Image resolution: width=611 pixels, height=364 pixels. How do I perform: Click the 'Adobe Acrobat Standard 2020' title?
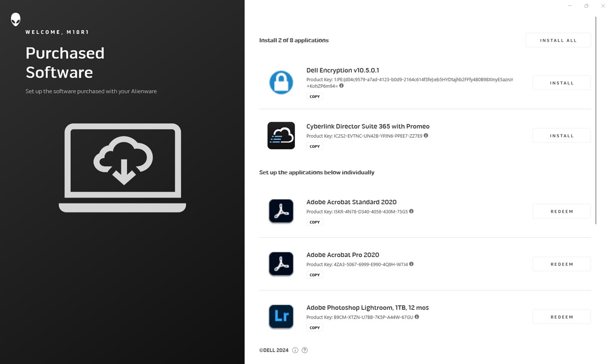click(x=352, y=202)
